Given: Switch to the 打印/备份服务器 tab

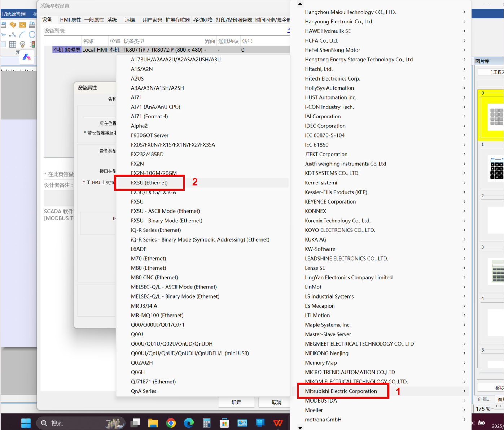Looking at the screenshot, I should pos(234,20).
